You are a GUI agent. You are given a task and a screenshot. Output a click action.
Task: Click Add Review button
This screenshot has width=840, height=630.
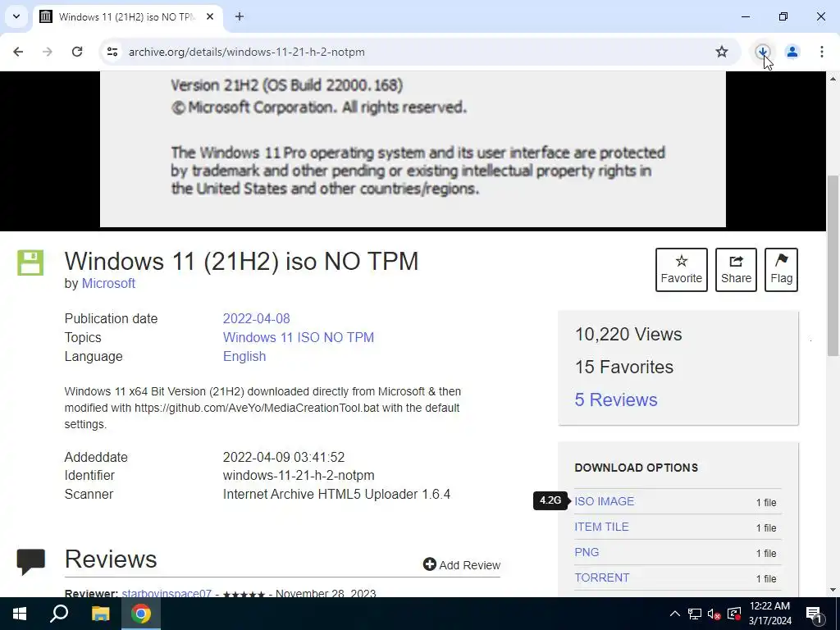click(462, 564)
